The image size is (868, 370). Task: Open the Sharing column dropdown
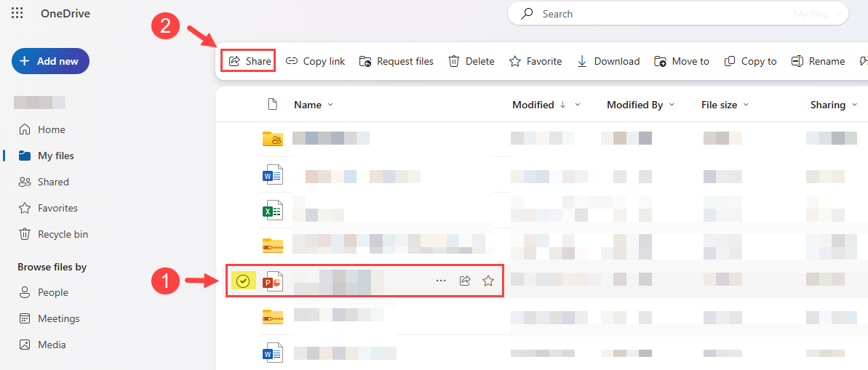click(x=853, y=105)
